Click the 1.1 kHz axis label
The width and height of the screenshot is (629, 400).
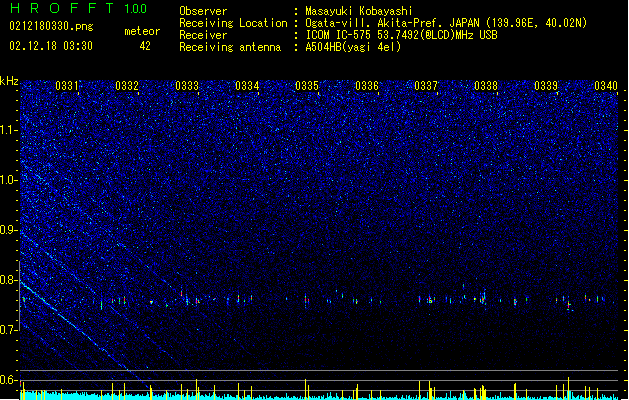tap(9, 130)
